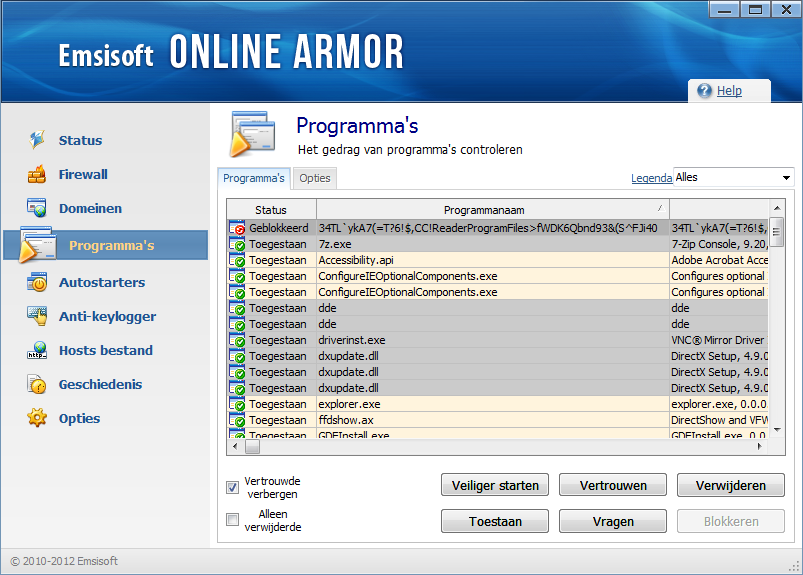The width and height of the screenshot is (803, 575).
Task: Select Autostarters in the sidebar
Action: click(x=102, y=282)
